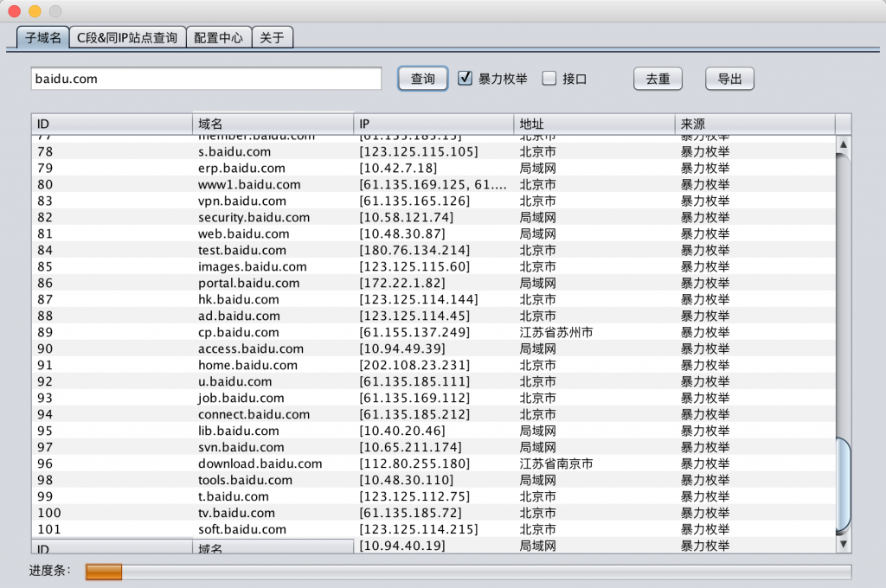
Task: Enable the 接口 checkbox
Action: (x=549, y=79)
